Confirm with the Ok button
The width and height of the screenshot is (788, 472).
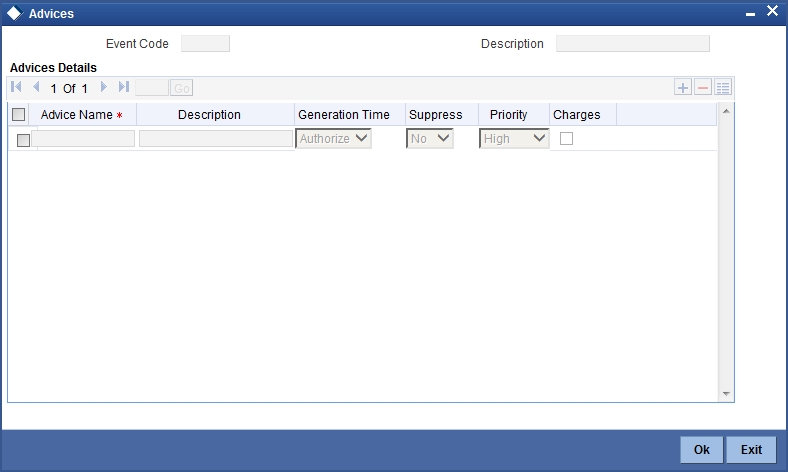[702, 449]
